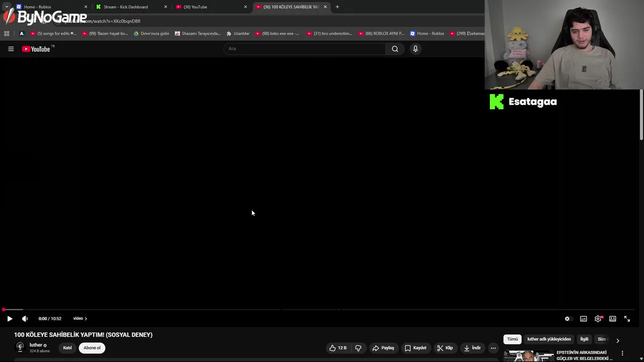Viewport: 644px width, 362px height.
Task: Click the 0:00 / 10:52 time display
Action: click(50, 319)
